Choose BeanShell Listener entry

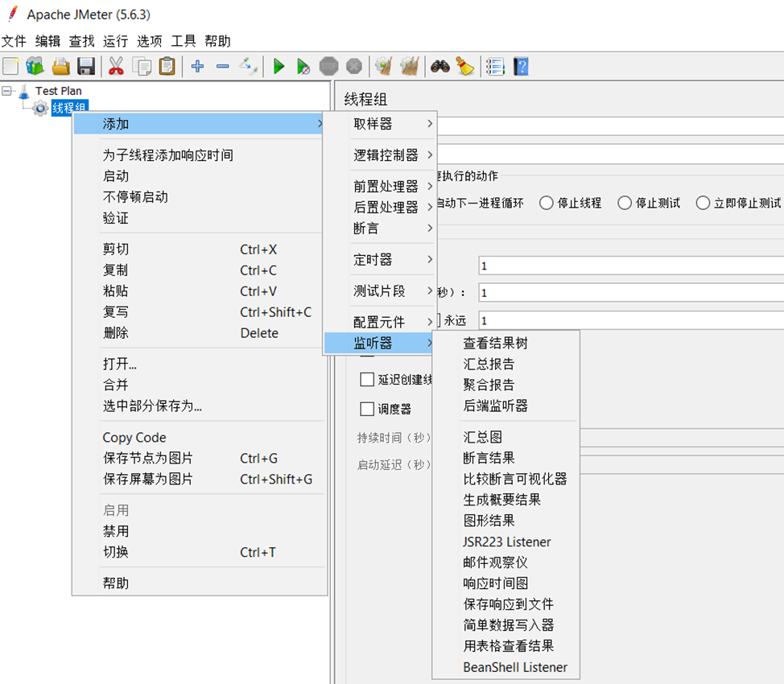click(505, 667)
